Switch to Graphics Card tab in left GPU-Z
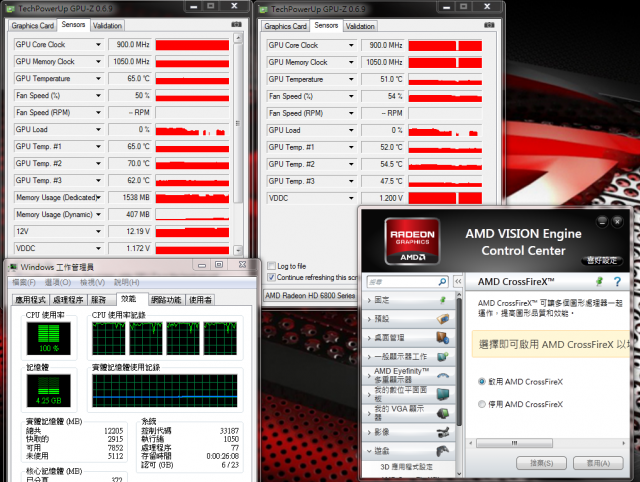Screen dimensions: 640x482 [x=33, y=25]
